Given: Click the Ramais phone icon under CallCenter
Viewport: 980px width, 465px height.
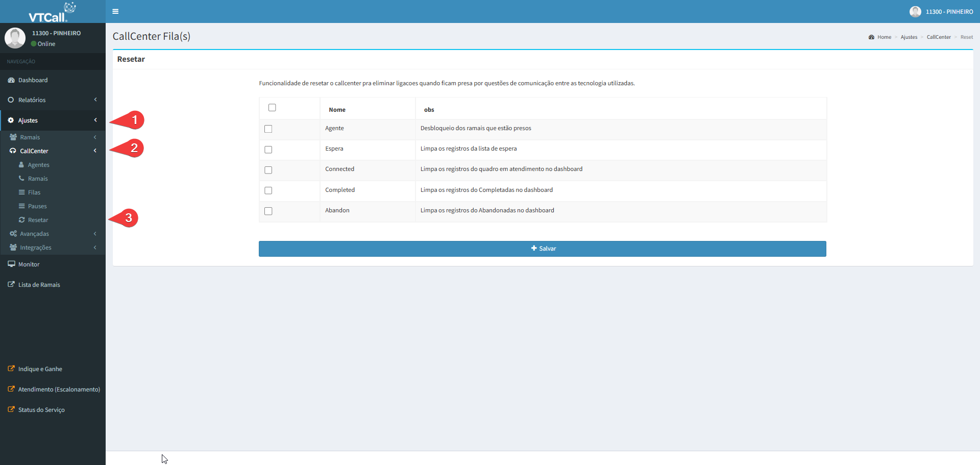Looking at the screenshot, I should 21,179.
